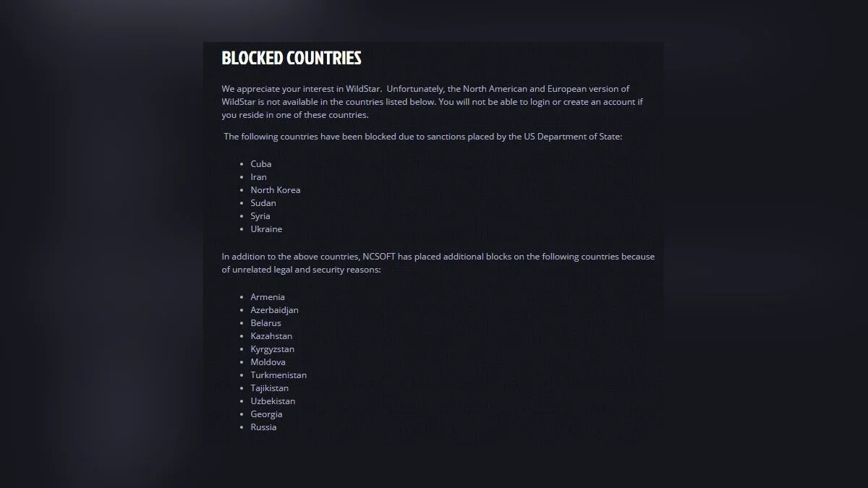The image size is (868, 488).
Task: Select the Uzbekistan list entry
Action: tap(273, 401)
